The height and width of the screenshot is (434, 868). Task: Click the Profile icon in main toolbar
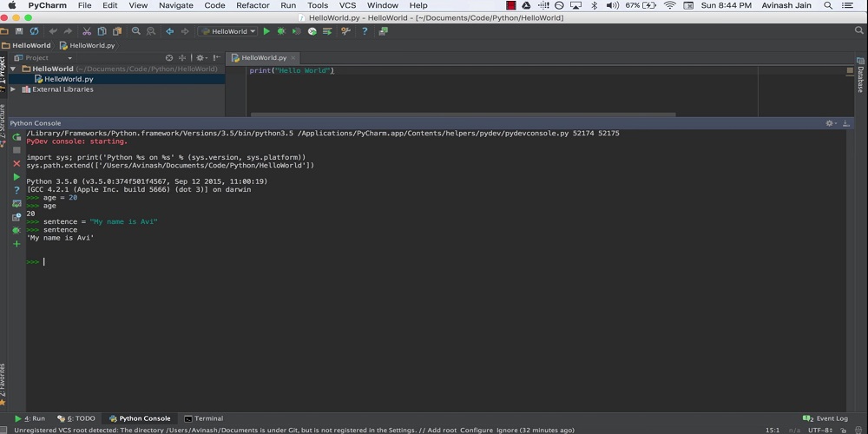312,31
